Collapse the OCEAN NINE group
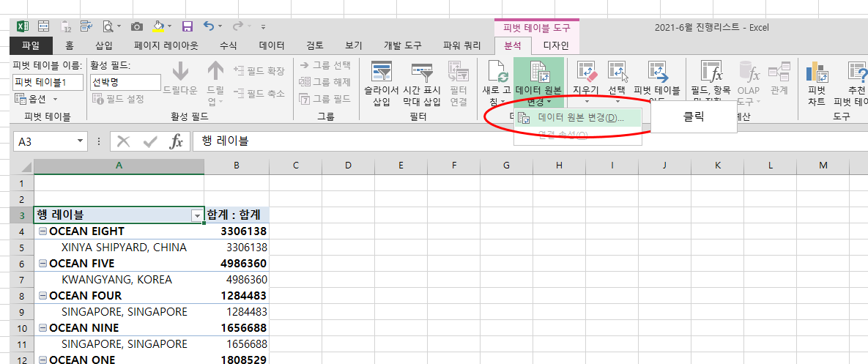 pos(42,328)
